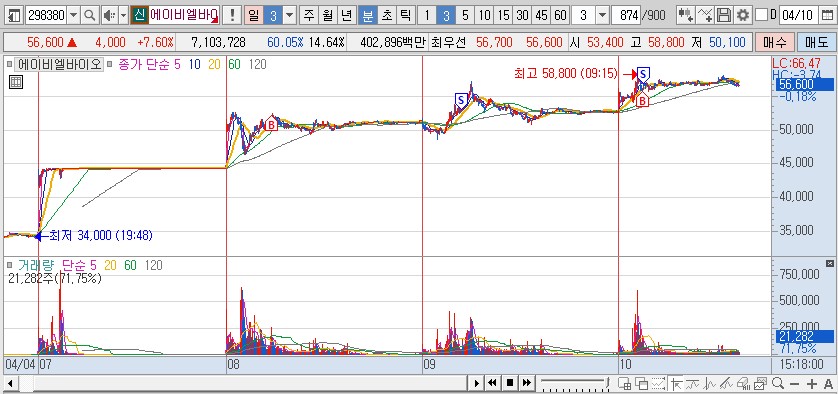Choose the 60-minute interval button
This screenshot has height=394, width=838.
pyautogui.click(x=560, y=15)
